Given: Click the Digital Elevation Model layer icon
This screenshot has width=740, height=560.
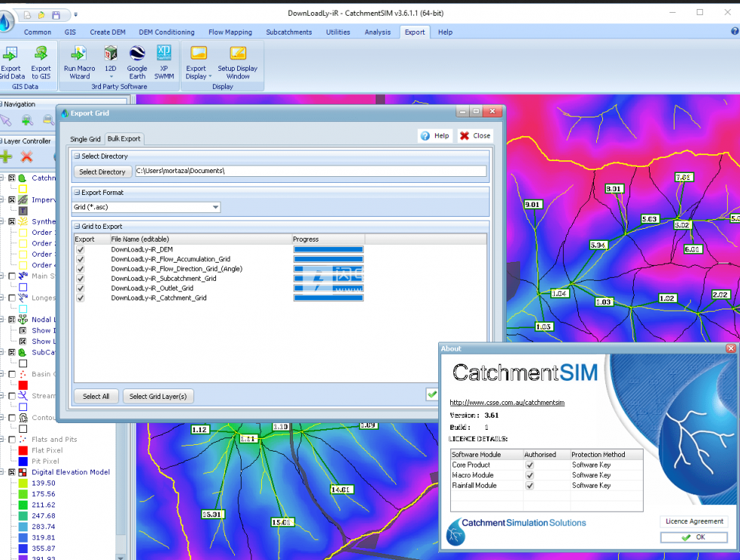Looking at the screenshot, I should [23, 472].
